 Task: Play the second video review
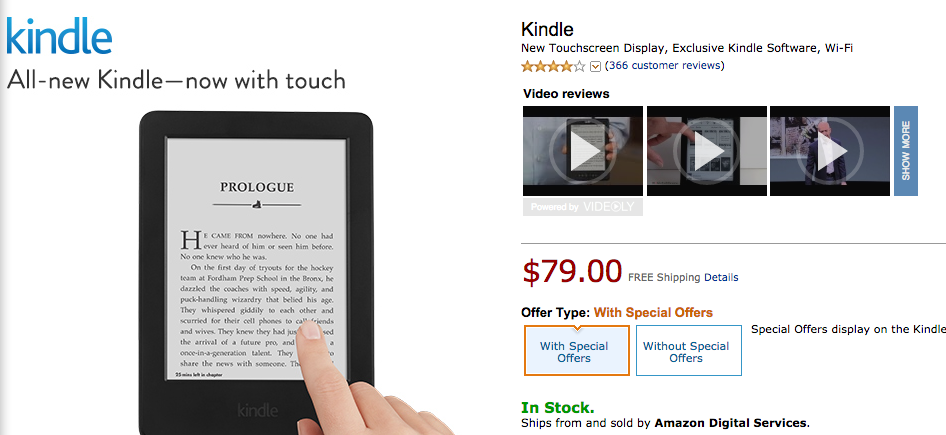706,151
